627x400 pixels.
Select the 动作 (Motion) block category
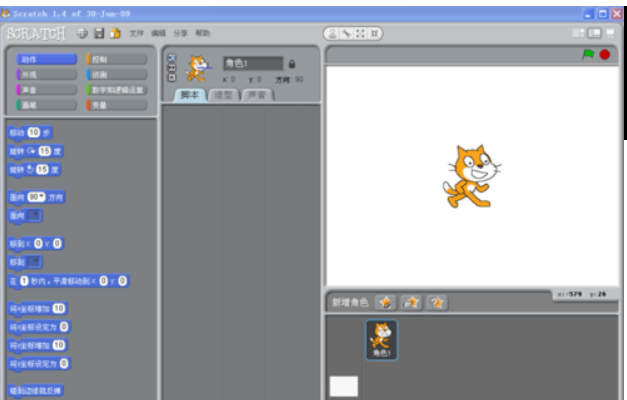[46, 60]
